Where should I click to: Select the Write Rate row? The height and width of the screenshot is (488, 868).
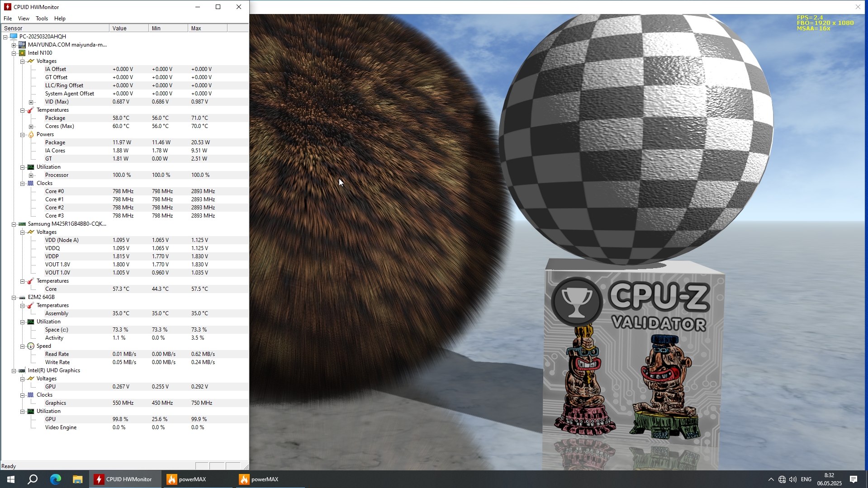tap(124, 362)
